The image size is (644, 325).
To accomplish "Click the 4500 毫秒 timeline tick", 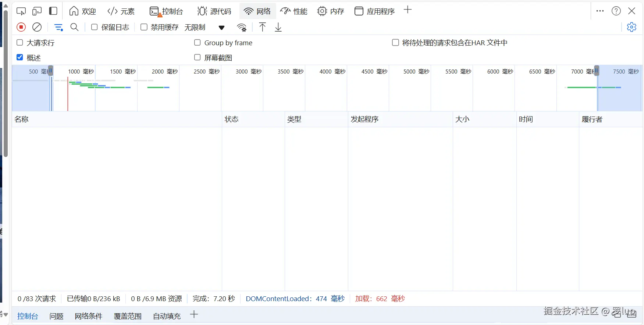I will pyautogui.click(x=374, y=71).
